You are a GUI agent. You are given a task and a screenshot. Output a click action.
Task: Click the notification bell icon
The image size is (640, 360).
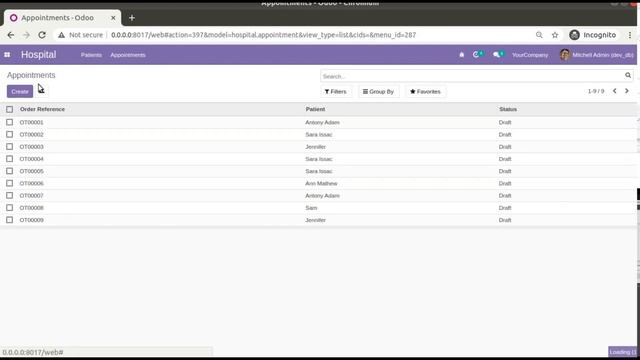coord(462,55)
